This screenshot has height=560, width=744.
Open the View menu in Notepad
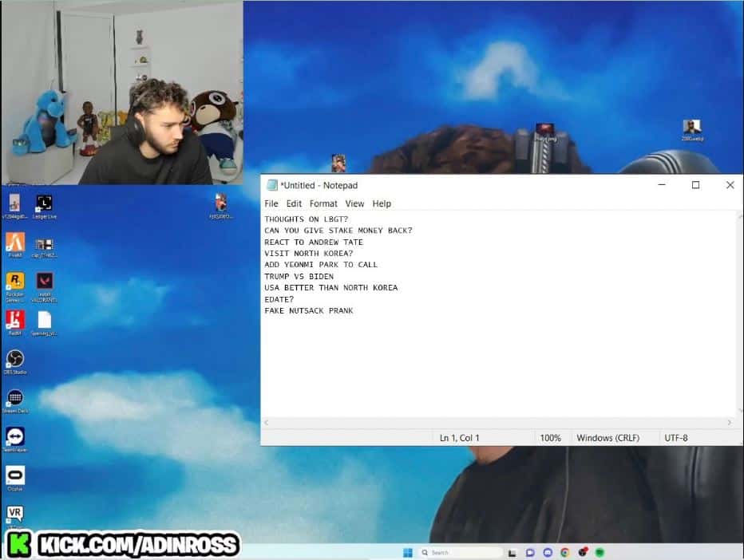[354, 203]
